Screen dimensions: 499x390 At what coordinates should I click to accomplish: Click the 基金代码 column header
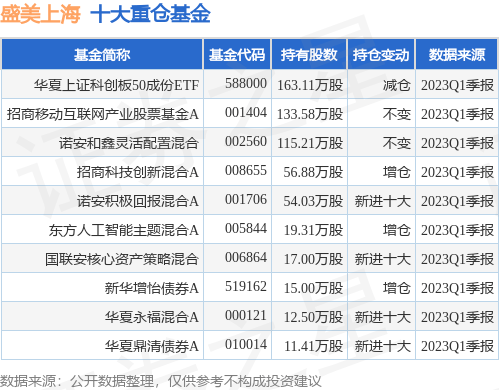(x=237, y=55)
